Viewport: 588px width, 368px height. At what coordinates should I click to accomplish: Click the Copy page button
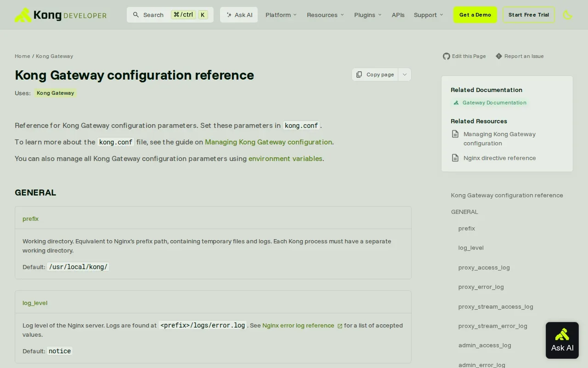tap(375, 75)
